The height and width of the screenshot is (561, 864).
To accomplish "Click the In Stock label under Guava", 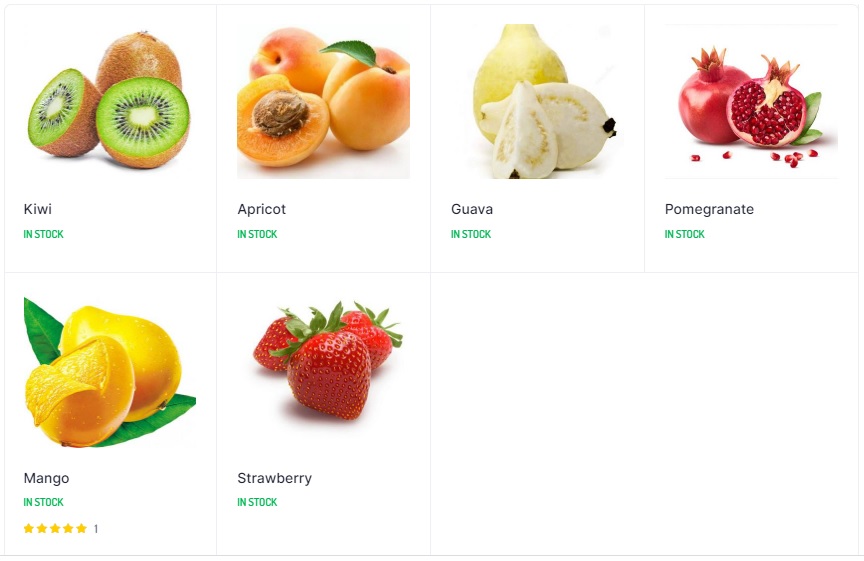I will [471, 234].
